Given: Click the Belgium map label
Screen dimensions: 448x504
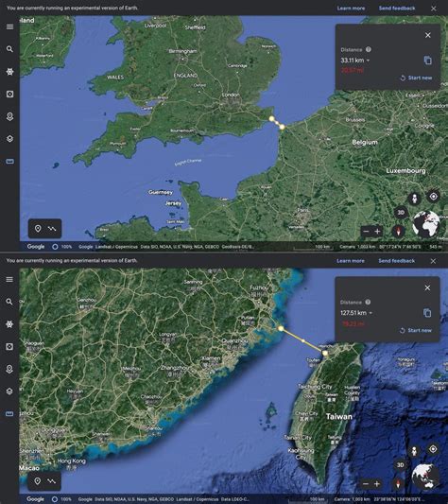Looking at the screenshot, I should [x=365, y=142].
